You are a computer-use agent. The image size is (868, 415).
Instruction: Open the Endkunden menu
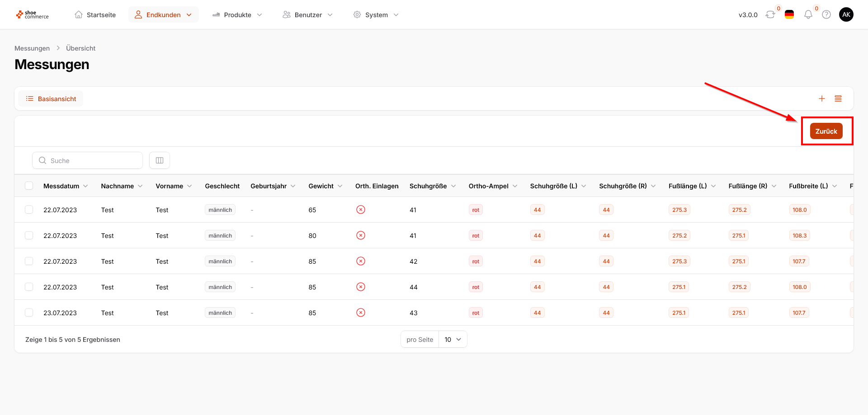point(163,15)
